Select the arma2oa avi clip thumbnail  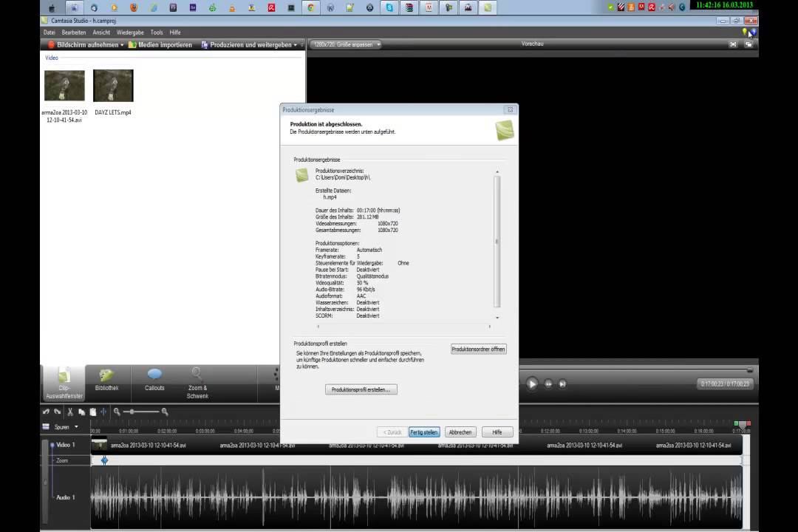click(x=64, y=86)
